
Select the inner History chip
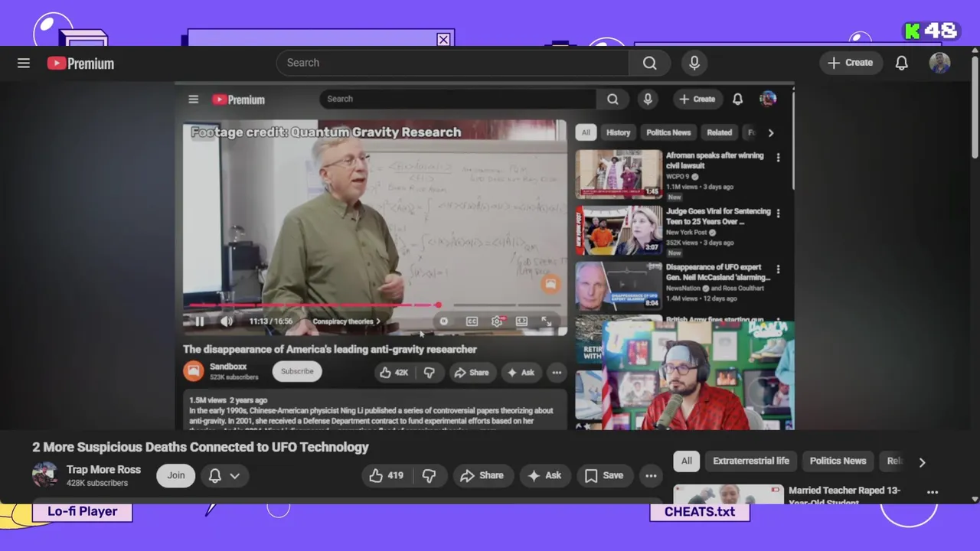[618, 132]
